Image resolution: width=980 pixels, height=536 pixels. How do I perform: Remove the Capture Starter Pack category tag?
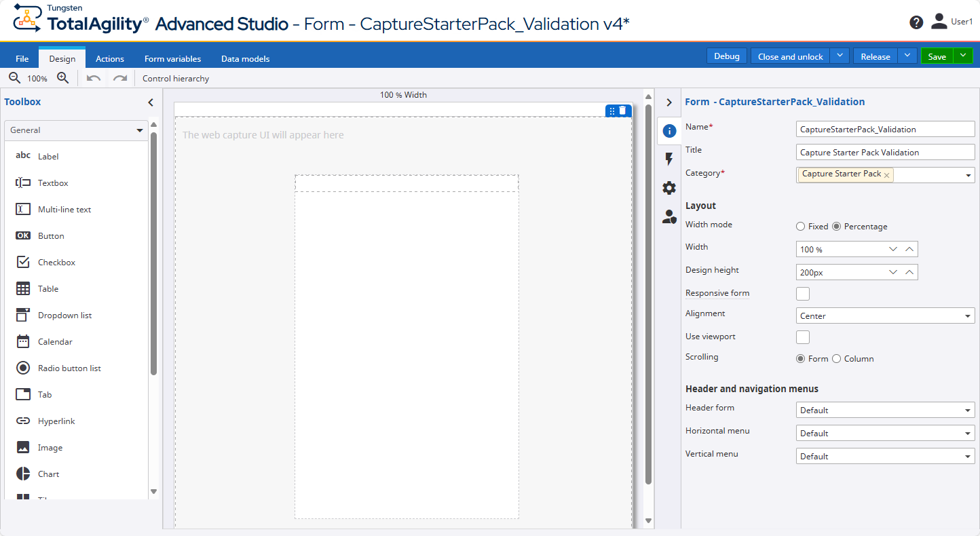tap(887, 174)
